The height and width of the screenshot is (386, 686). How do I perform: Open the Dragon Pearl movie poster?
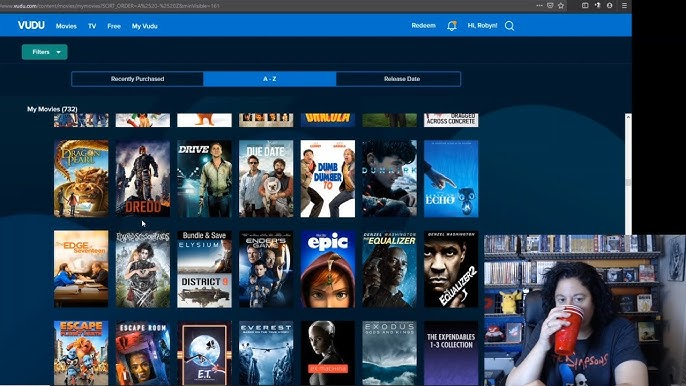[x=81, y=179]
